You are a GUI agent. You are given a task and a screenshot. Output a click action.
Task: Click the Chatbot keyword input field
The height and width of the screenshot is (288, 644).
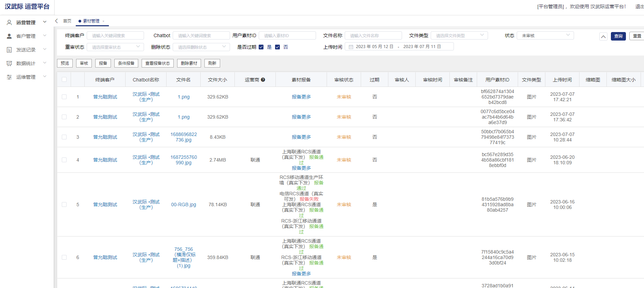[x=201, y=35]
